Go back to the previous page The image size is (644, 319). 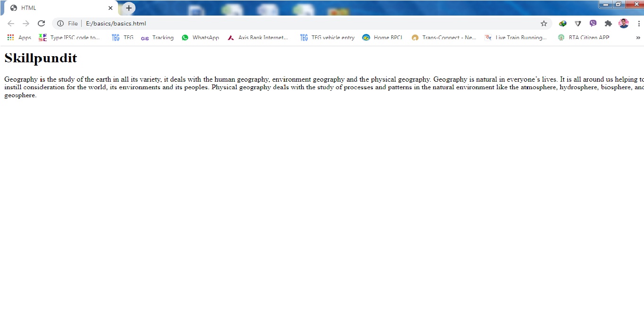point(11,24)
